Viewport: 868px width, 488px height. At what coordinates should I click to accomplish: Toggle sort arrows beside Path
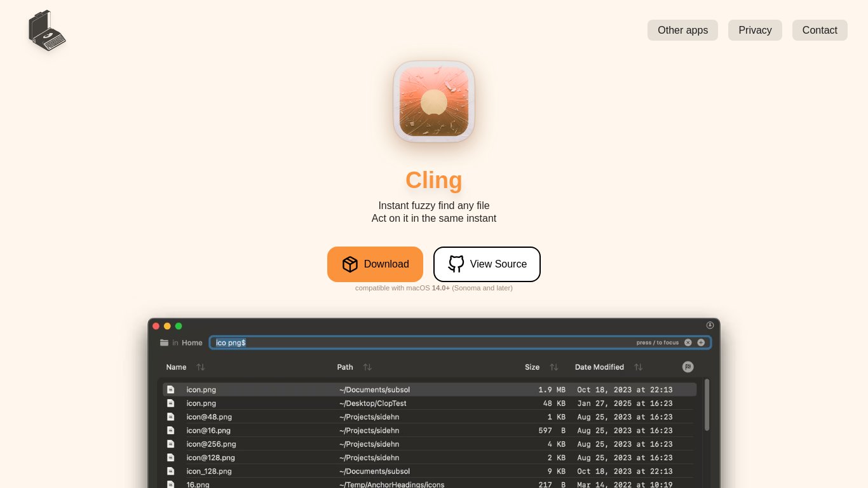click(x=367, y=367)
